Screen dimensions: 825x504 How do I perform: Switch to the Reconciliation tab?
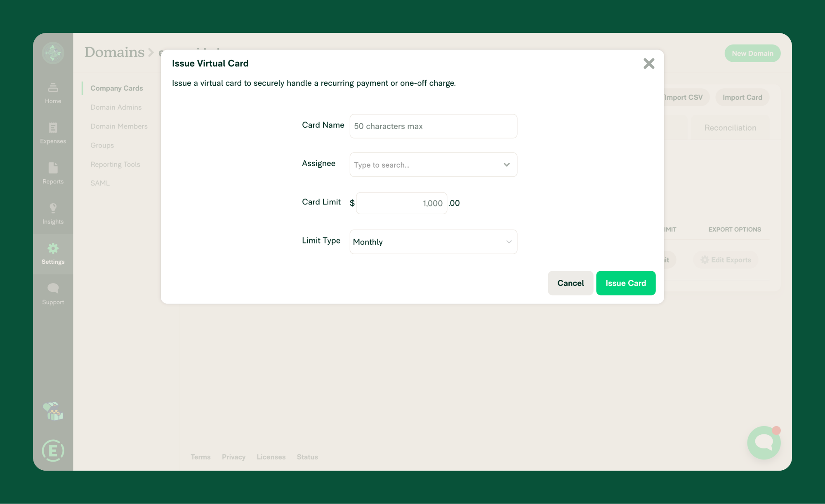point(730,128)
